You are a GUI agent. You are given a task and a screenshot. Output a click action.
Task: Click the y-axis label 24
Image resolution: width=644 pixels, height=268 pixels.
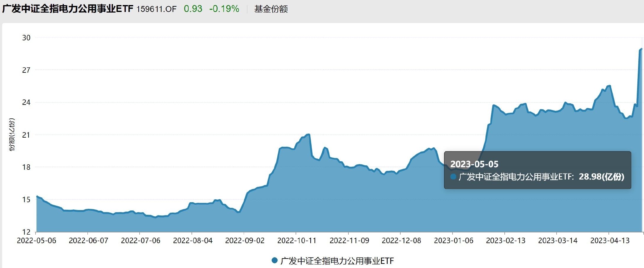(x=26, y=102)
